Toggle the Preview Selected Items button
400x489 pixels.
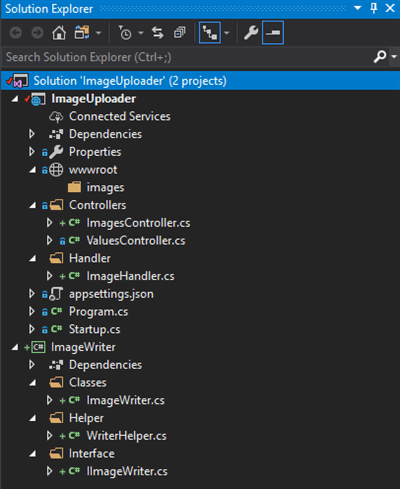273,33
